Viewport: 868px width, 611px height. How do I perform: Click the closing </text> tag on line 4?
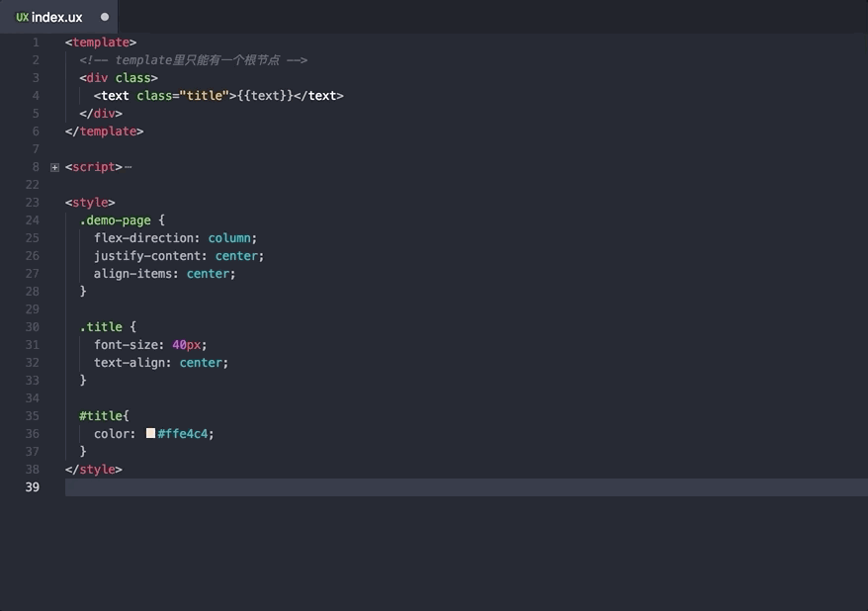click(319, 95)
